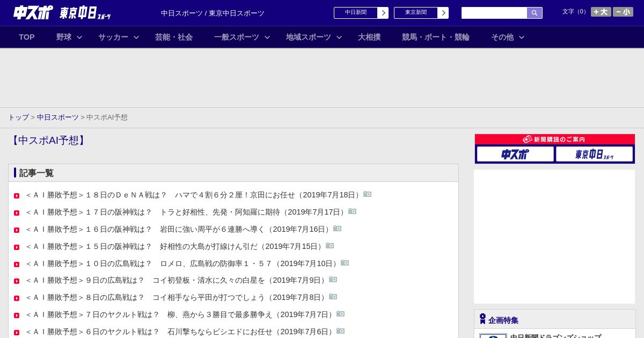Click the 中スポ logo in the header

click(x=33, y=12)
